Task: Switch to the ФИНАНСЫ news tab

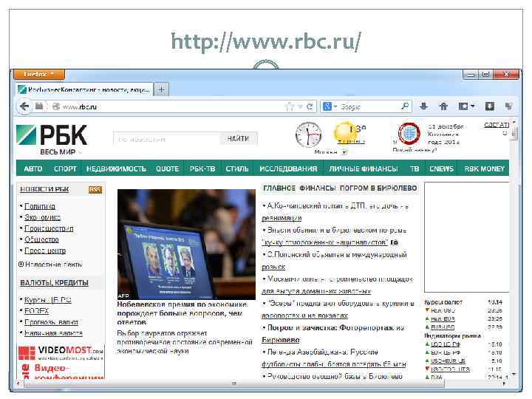Action: 318,188
